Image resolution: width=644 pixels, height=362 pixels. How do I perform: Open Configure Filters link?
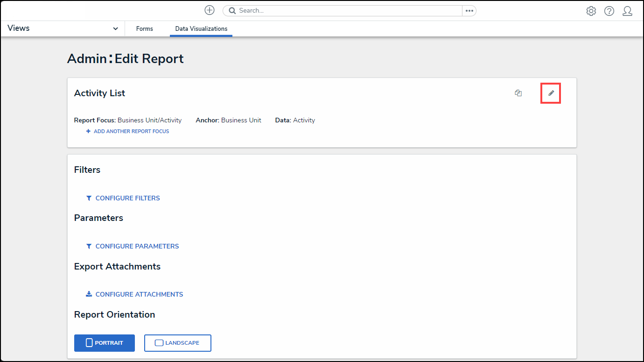point(127,198)
